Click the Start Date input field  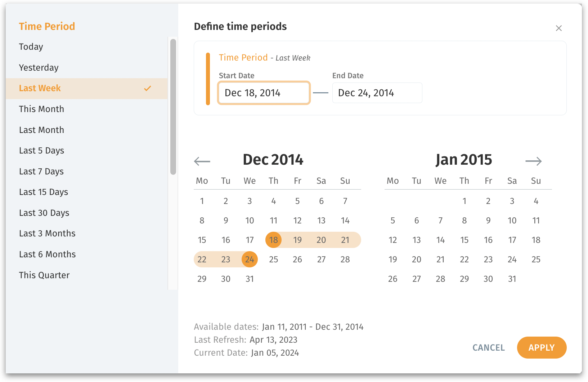(x=264, y=93)
